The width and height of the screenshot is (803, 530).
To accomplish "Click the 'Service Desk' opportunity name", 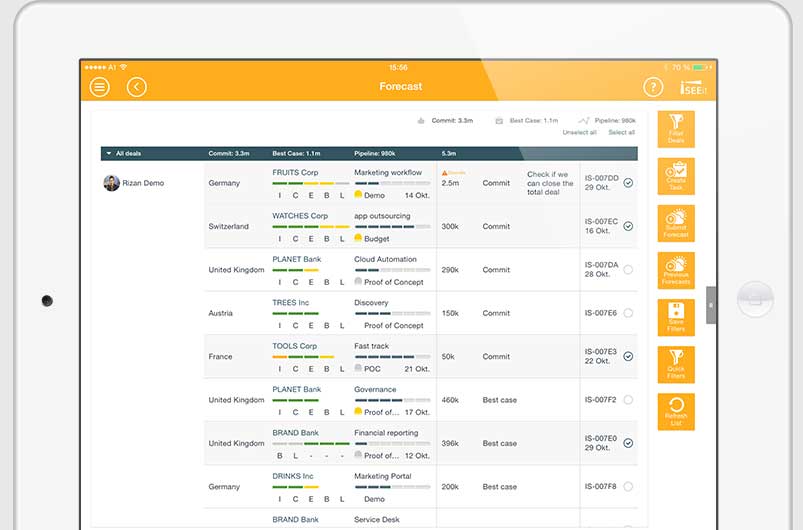I will pyautogui.click(x=377, y=520).
